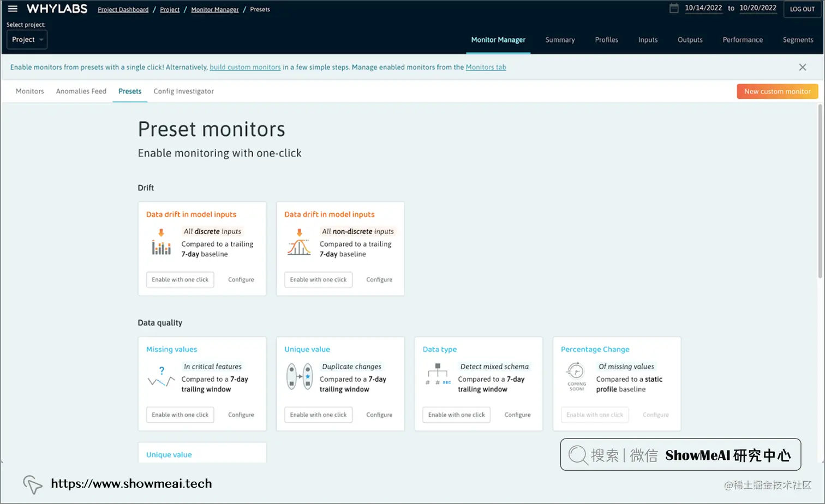825x504 pixels.
Task: Switch to the Inputs tab
Action: pyautogui.click(x=648, y=40)
